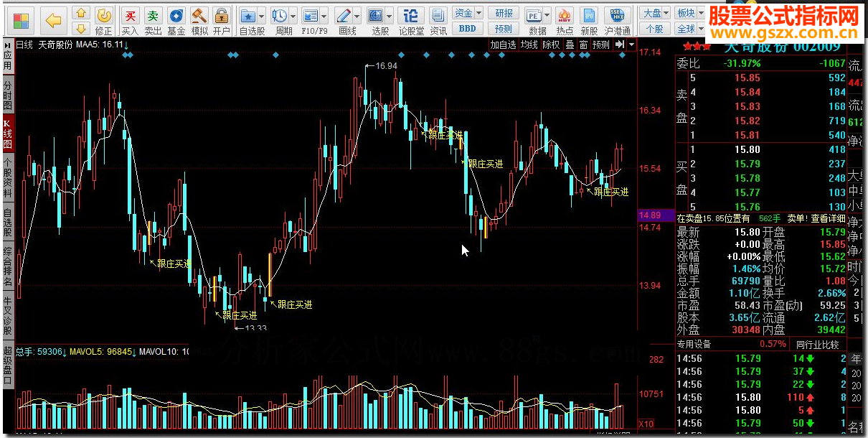
Task: Click the up arrow navigation icon
Action: coord(81,13)
